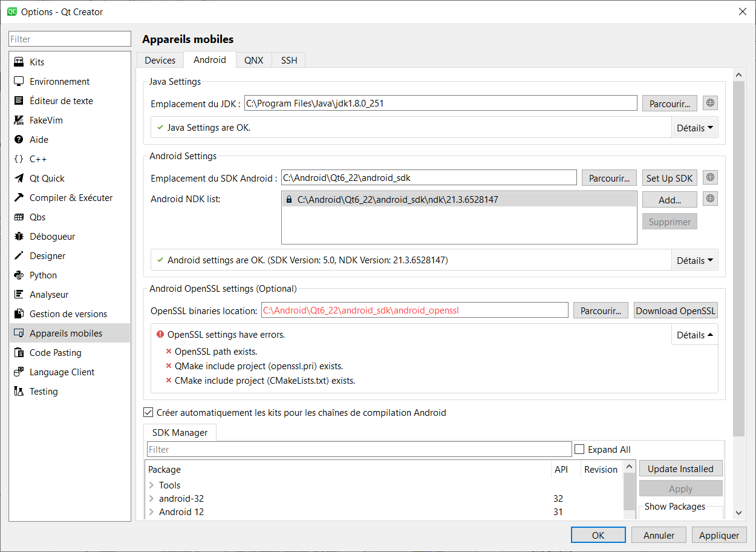Click the API column header

(x=565, y=469)
